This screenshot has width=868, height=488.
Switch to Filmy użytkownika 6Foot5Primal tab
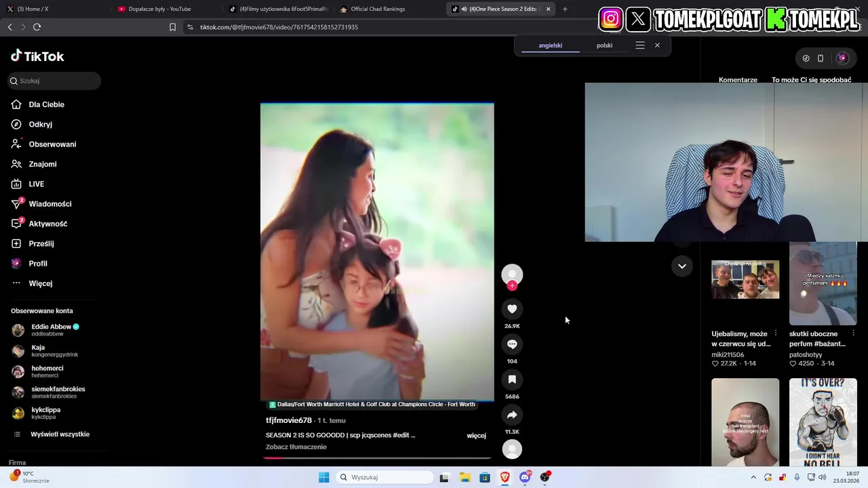coord(277,9)
